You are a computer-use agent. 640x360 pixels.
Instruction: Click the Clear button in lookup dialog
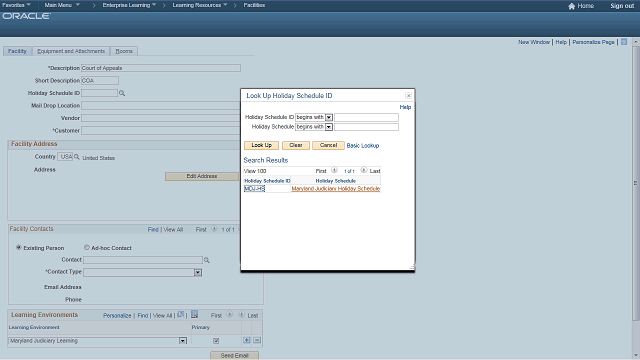[296, 145]
